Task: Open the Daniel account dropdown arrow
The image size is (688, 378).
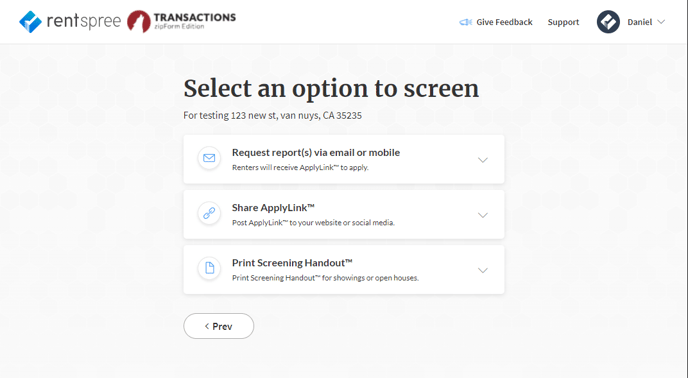Action: point(661,22)
